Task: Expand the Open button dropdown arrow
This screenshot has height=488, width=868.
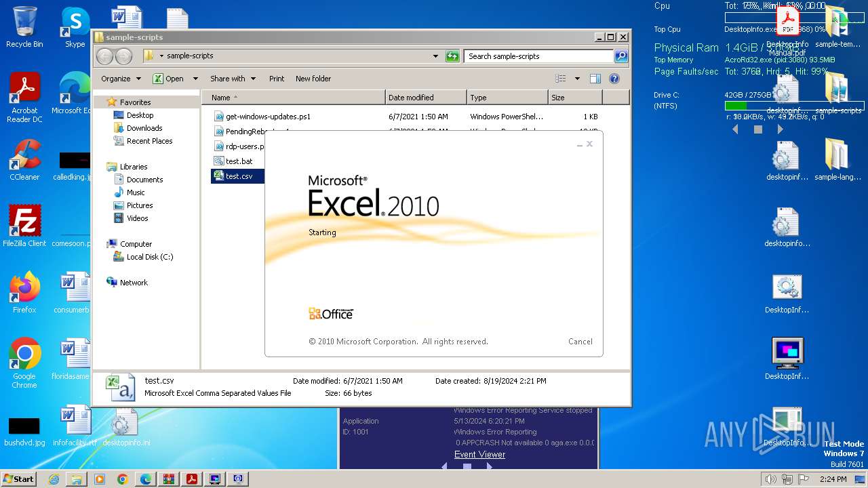Action: pyautogui.click(x=195, y=79)
